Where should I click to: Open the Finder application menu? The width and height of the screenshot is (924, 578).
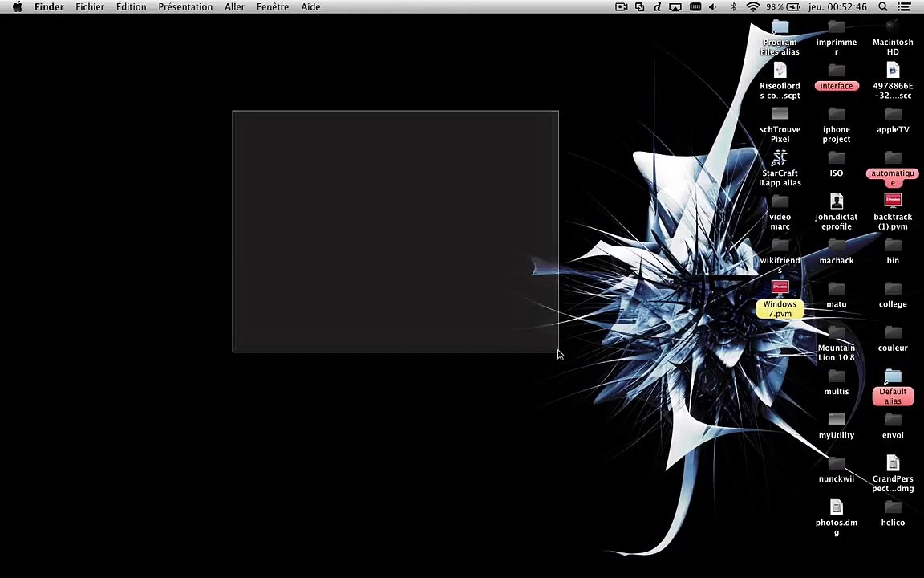click(49, 7)
